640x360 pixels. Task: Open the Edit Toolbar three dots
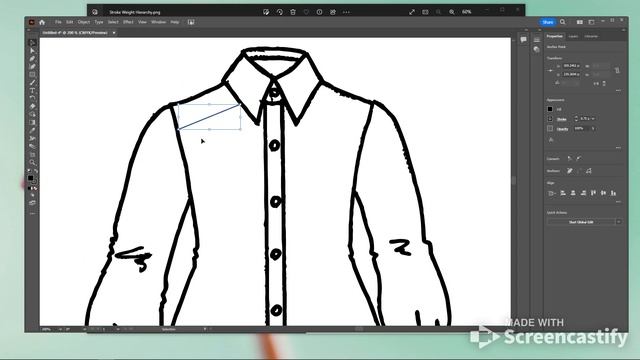coord(33,213)
